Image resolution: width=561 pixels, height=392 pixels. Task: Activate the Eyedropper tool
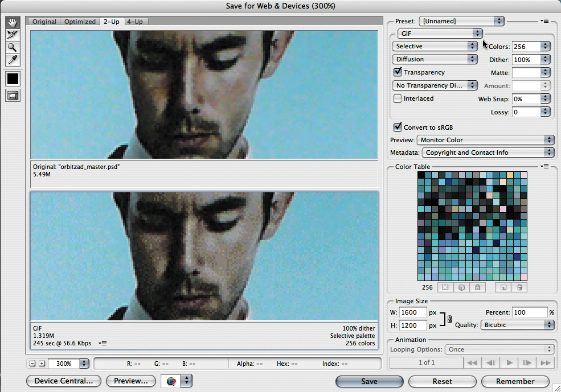13,60
